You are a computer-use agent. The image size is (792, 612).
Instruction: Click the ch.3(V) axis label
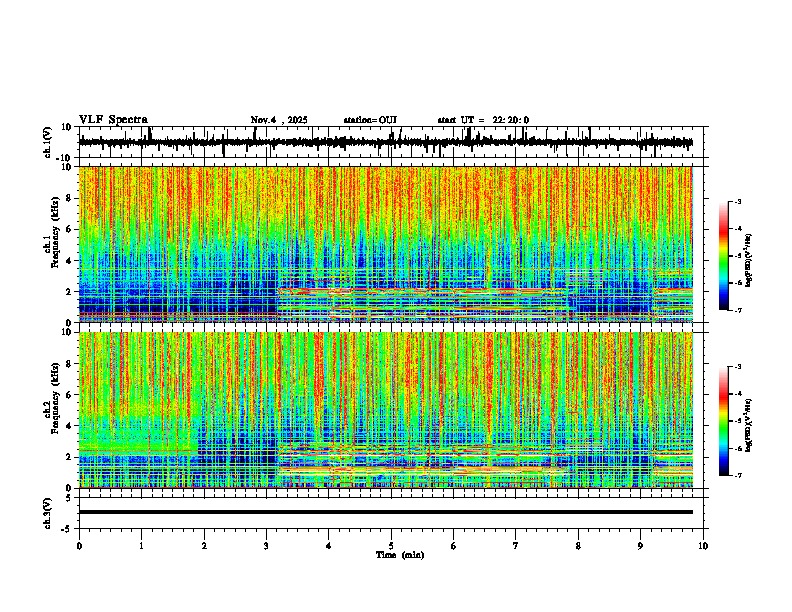point(48,513)
